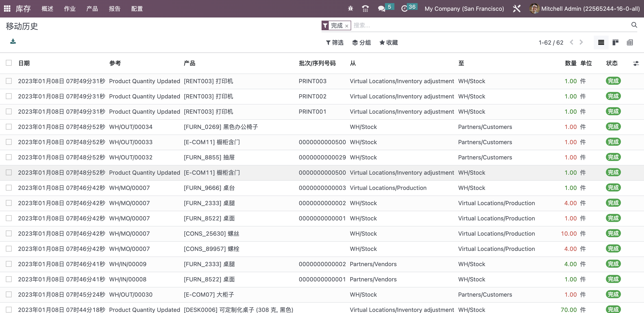
Task: Sort by the 批次/序列号码 column header
Action: tap(317, 63)
